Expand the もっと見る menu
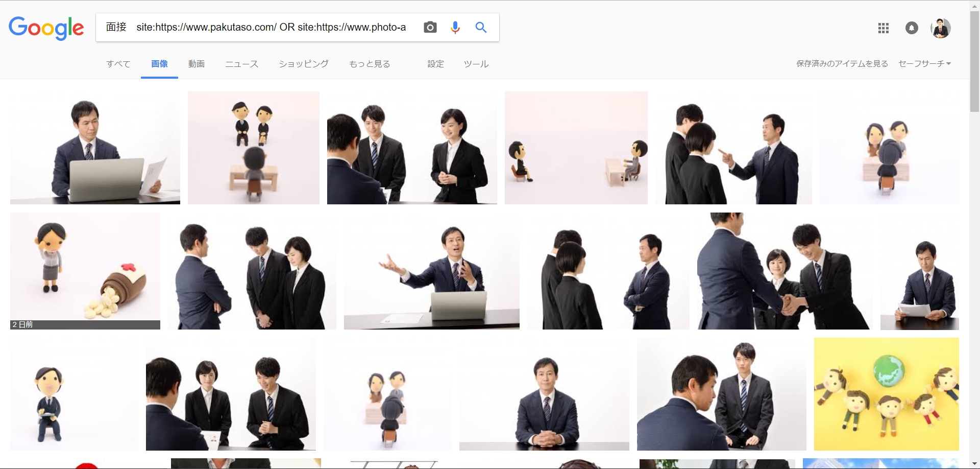Viewport: 980px width, 469px height. 370,64
